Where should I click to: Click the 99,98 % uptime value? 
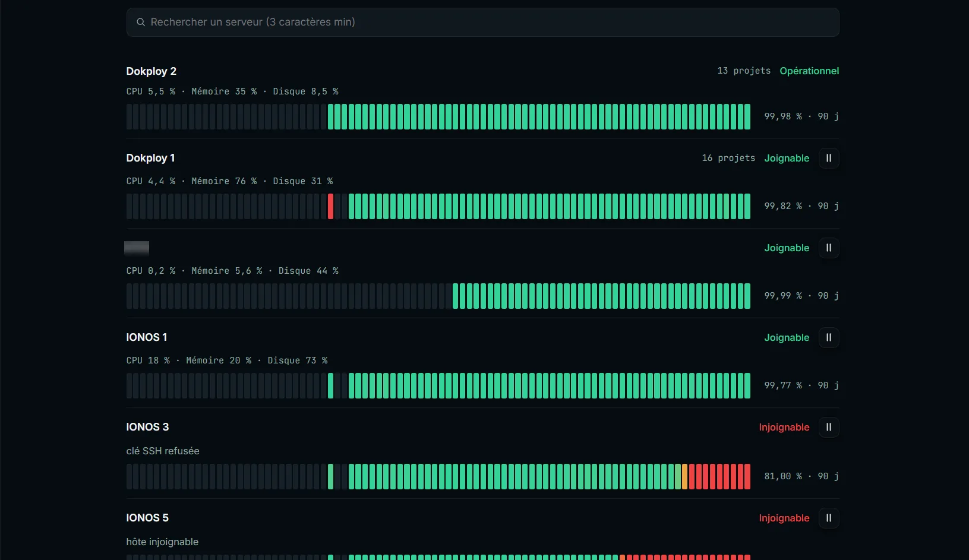tap(783, 116)
